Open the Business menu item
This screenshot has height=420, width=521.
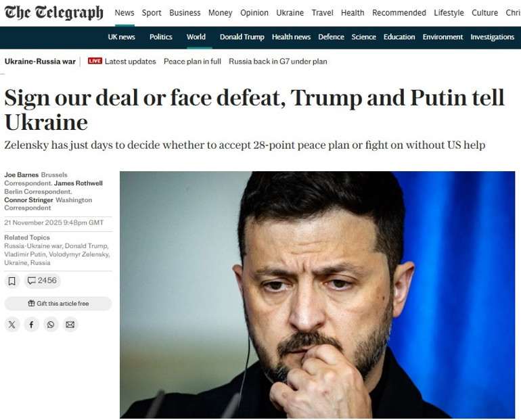coord(185,13)
